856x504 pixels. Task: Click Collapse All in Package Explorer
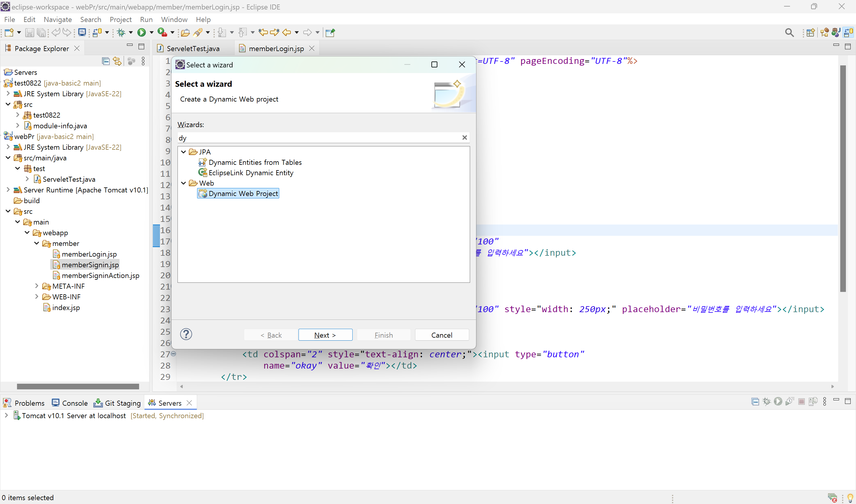pyautogui.click(x=106, y=61)
